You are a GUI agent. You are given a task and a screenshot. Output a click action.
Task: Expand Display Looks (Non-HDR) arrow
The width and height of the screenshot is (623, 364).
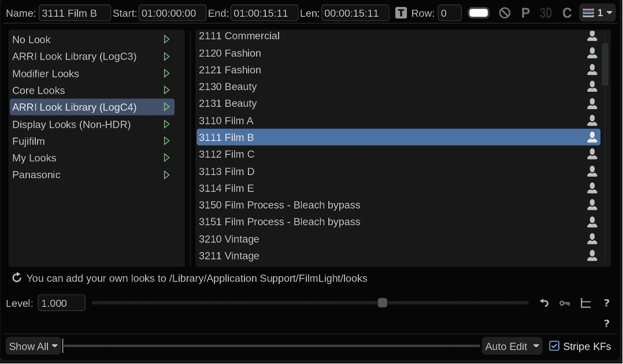(166, 124)
